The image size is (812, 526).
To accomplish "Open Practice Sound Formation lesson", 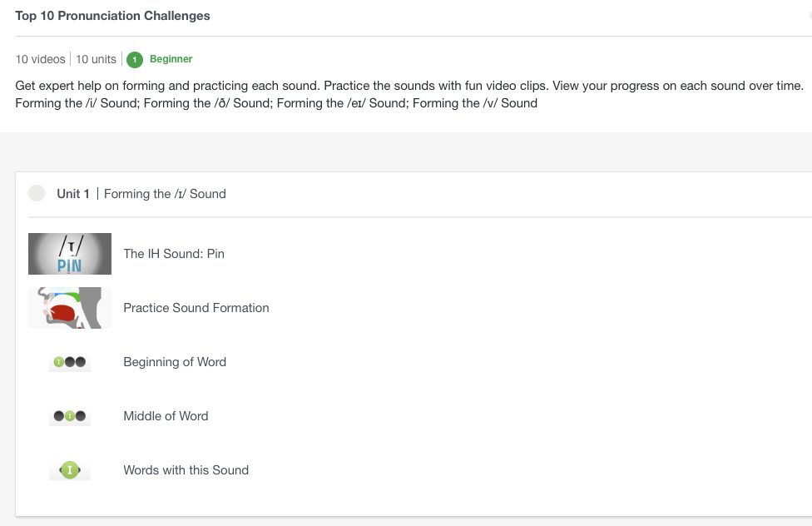I will (x=196, y=308).
